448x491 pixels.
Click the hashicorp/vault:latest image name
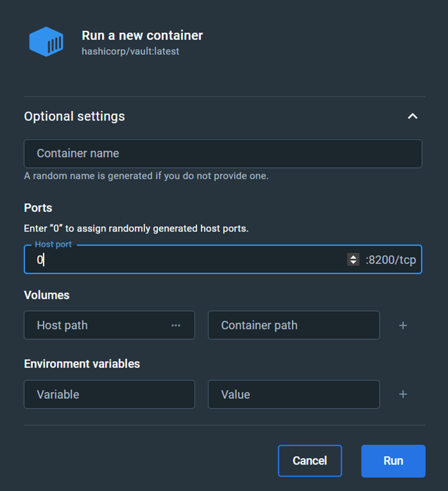click(x=130, y=51)
